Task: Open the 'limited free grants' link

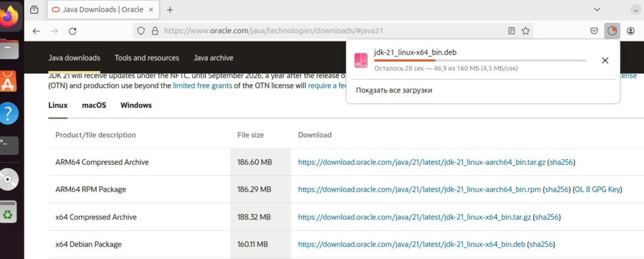Action: [203, 85]
